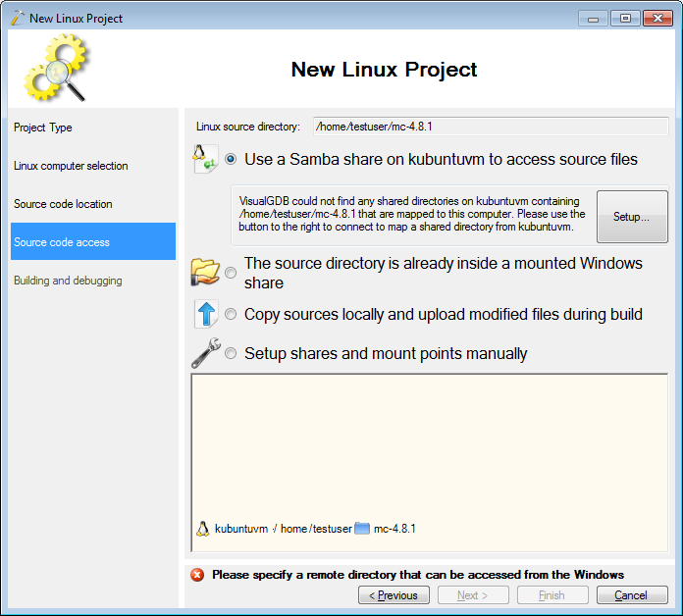Select Copy sources locally radio option
Screen dimensions: 683x616
click(231, 314)
